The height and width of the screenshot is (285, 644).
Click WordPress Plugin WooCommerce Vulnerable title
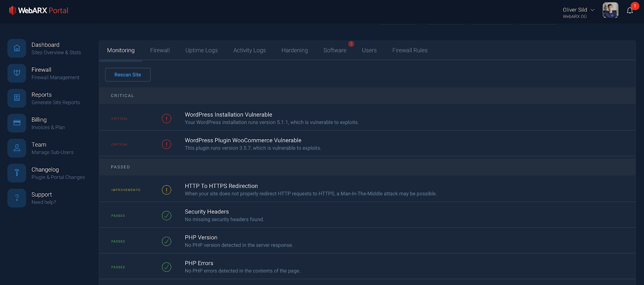243,141
